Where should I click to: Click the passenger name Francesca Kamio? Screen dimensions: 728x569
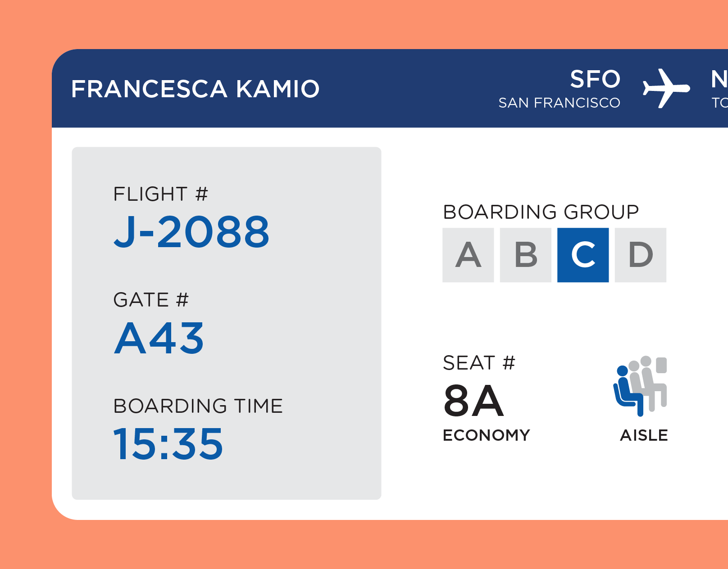pos(195,89)
